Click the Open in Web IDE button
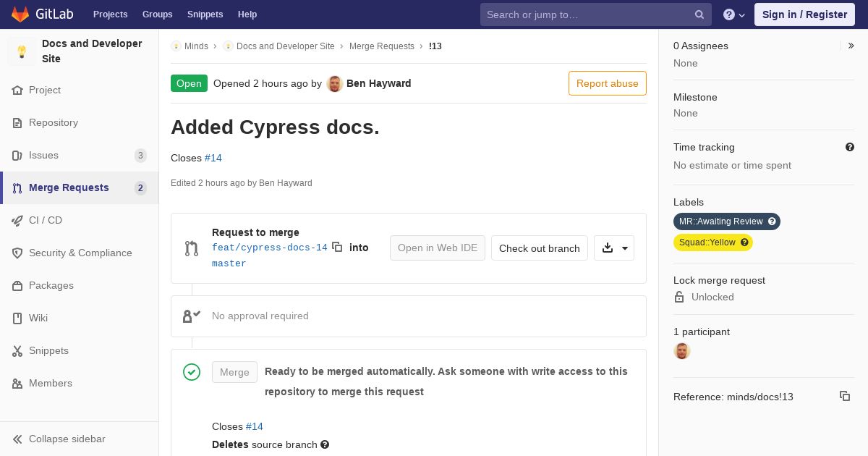This screenshot has width=868, height=456. [438, 248]
